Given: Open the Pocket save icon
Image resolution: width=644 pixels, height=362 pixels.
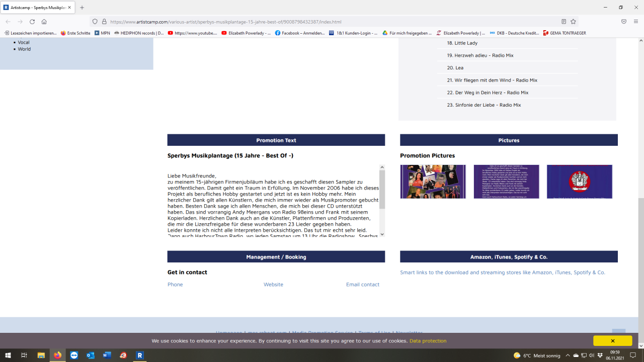Looking at the screenshot, I should tap(624, 22).
